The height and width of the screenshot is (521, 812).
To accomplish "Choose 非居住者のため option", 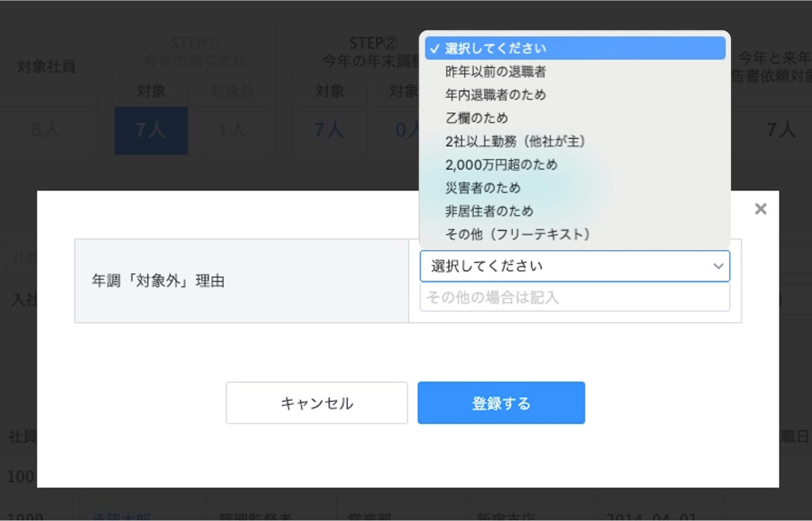I will point(489,211).
